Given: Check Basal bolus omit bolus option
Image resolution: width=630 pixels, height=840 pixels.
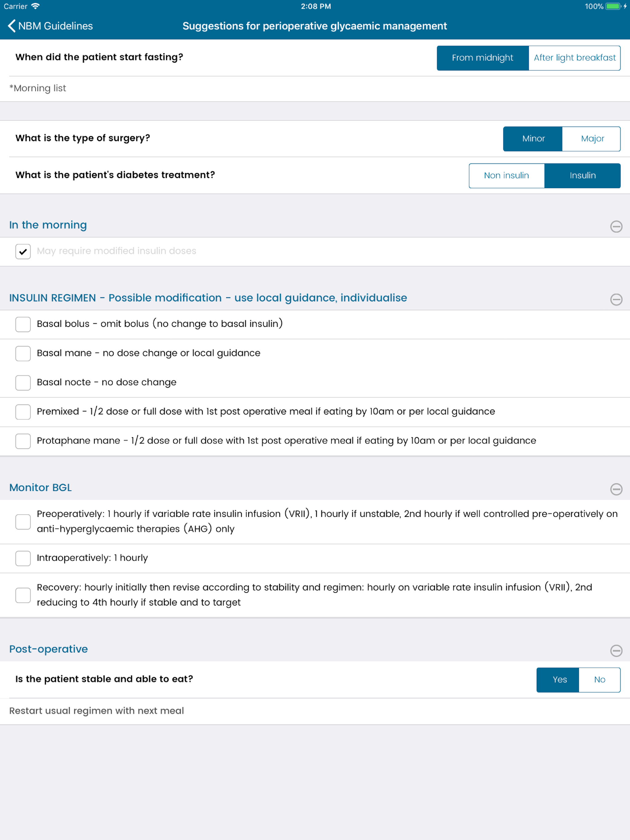Looking at the screenshot, I should [x=23, y=324].
